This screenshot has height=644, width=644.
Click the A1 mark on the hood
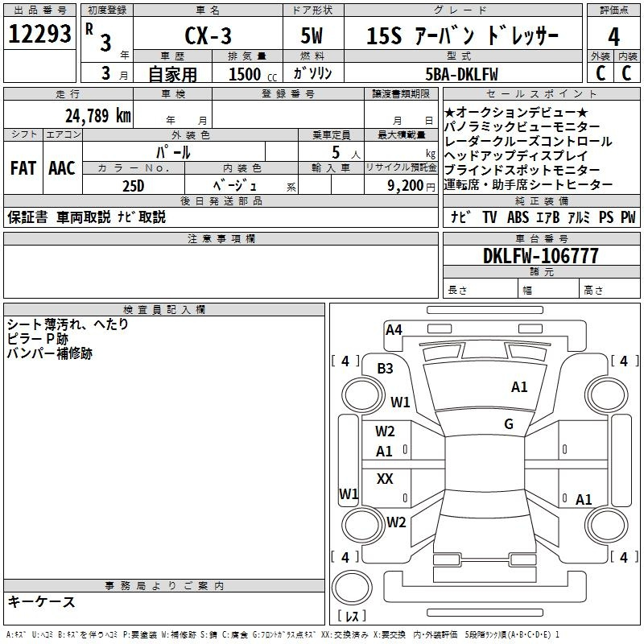point(519,387)
